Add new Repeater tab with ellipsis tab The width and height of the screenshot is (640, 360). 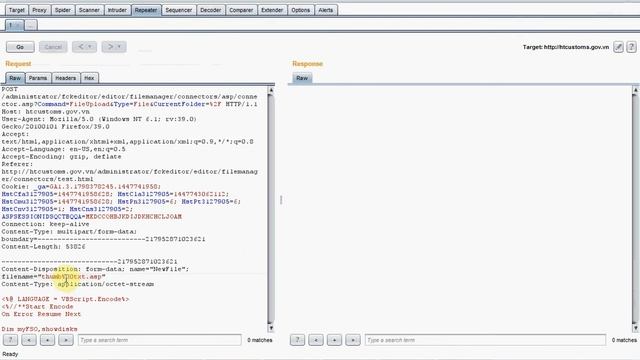point(31,25)
